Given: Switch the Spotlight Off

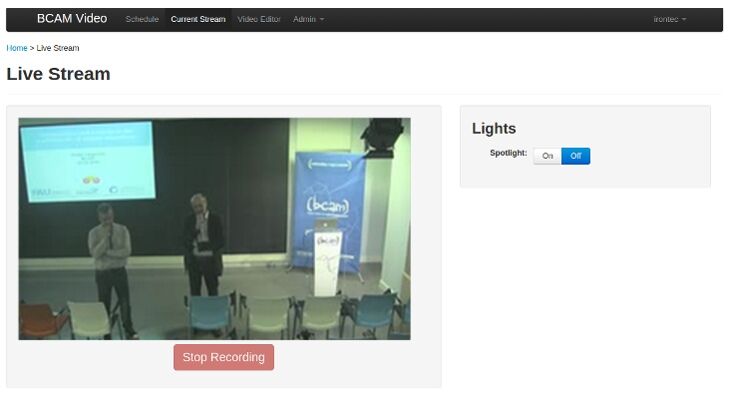Looking at the screenshot, I should point(576,156).
